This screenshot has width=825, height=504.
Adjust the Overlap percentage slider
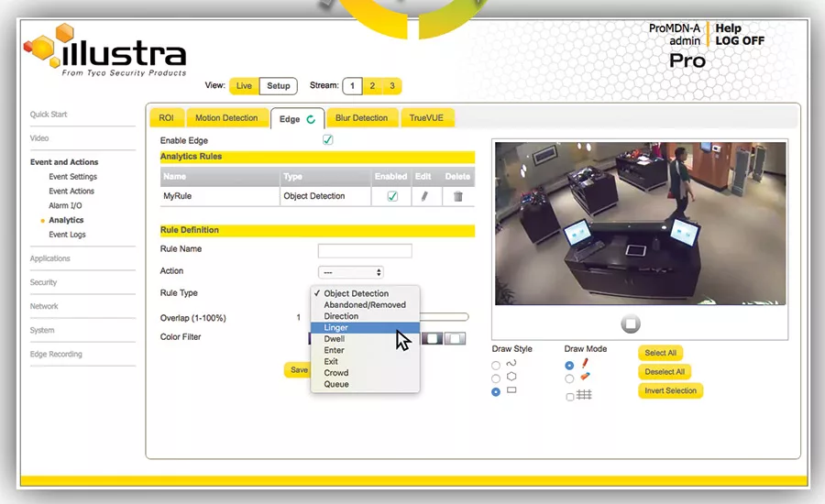click(x=444, y=317)
